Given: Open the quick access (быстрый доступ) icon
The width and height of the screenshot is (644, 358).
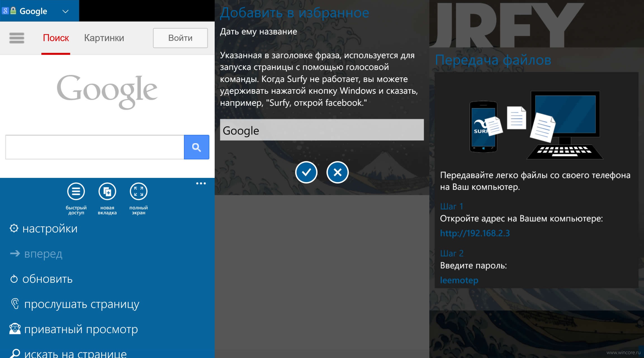Looking at the screenshot, I should tap(76, 192).
